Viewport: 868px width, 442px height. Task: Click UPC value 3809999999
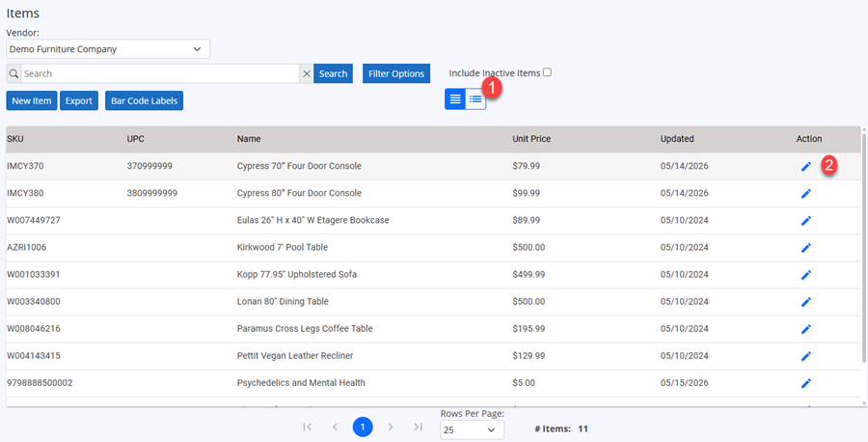tap(152, 193)
